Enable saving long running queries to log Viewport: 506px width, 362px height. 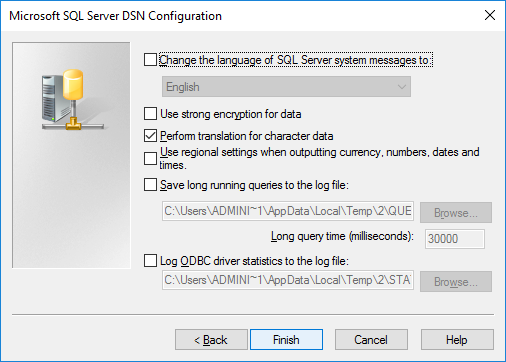click(x=150, y=185)
